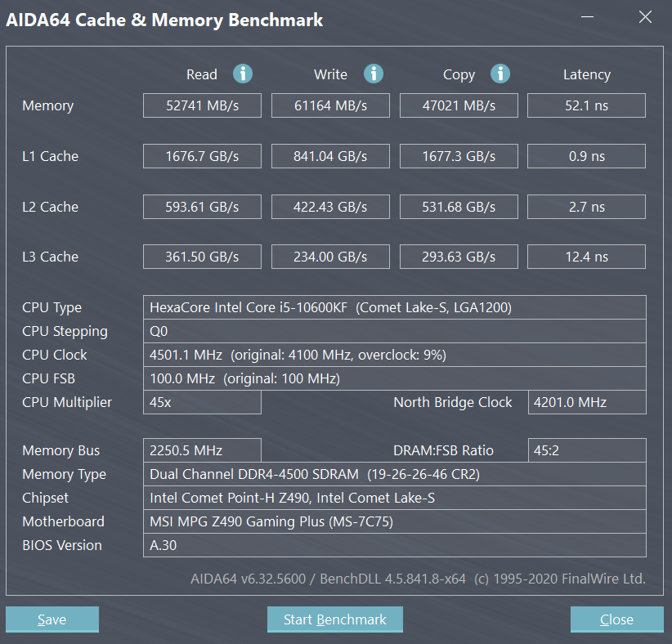Image resolution: width=672 pixels, height=644 pixels.
Task: Select the Memory Copy result box
Action: click(459, 105)
